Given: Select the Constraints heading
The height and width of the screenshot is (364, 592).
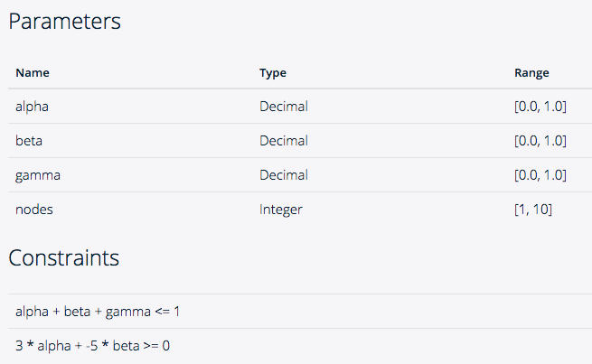Looking at the screenshot, I should (x=64, y=258).
